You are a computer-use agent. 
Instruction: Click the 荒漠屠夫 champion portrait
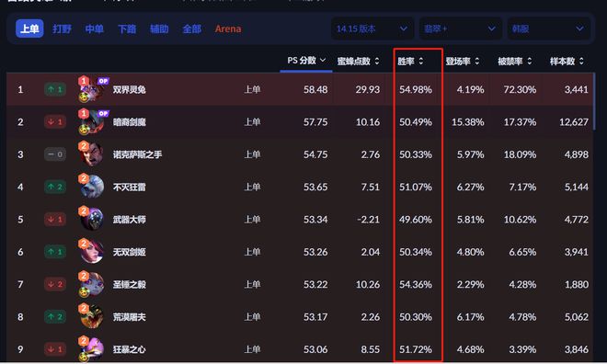pyautogui.click(x=92, y=317)
